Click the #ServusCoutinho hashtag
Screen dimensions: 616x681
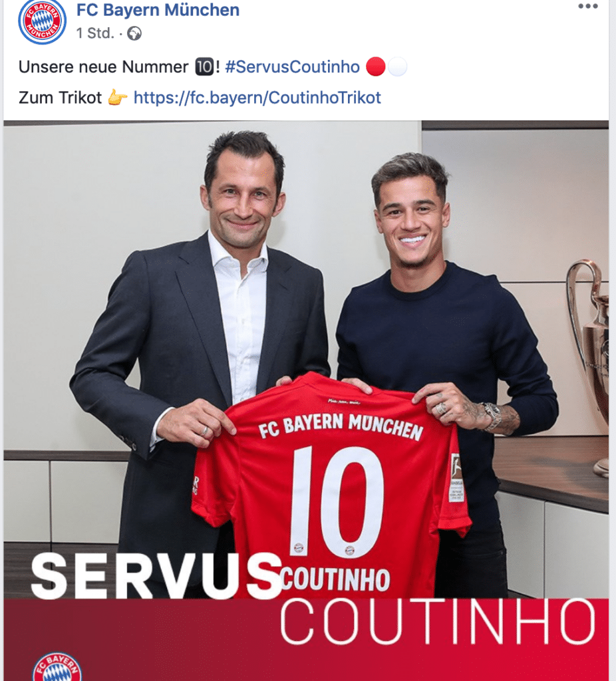click(292, 67)
